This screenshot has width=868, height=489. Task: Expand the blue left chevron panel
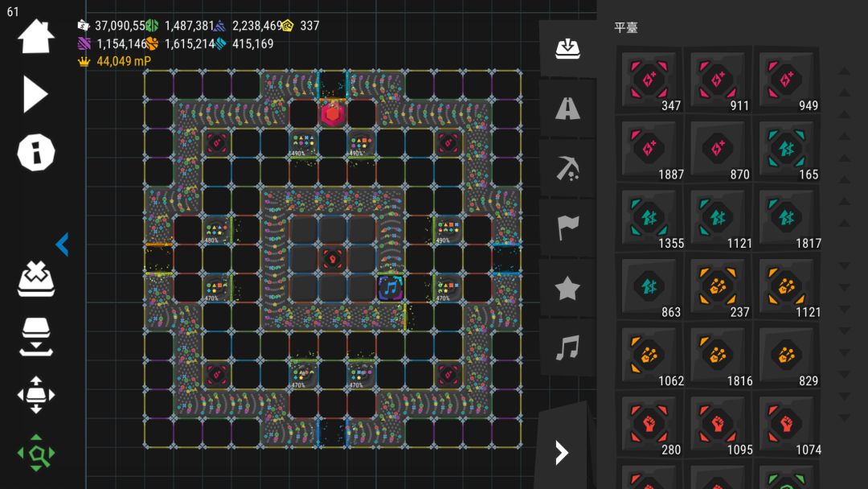pyautogui.click(x=63, y=244)
